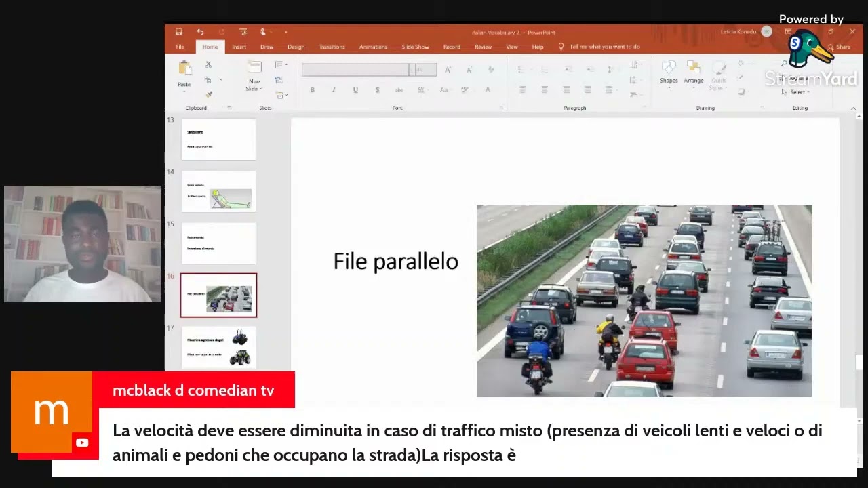Click the Find magnifier icon
The height and width of the screenshot is (488, 868).
click(x=785, y=64)
